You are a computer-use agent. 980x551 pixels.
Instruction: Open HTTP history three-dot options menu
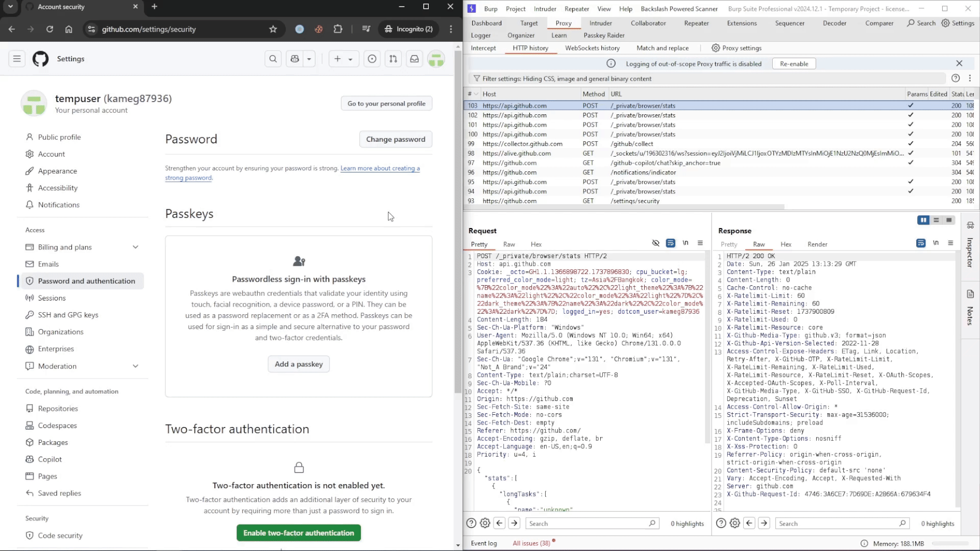(970, 78)
